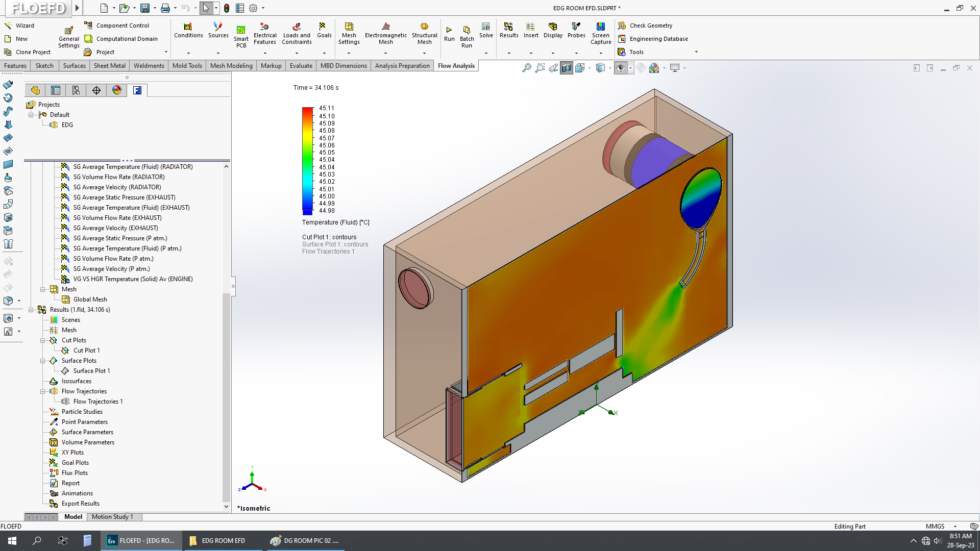Select the Features tab
The width and height of the screenshot is (980, 551).
[x=15, y=65]
